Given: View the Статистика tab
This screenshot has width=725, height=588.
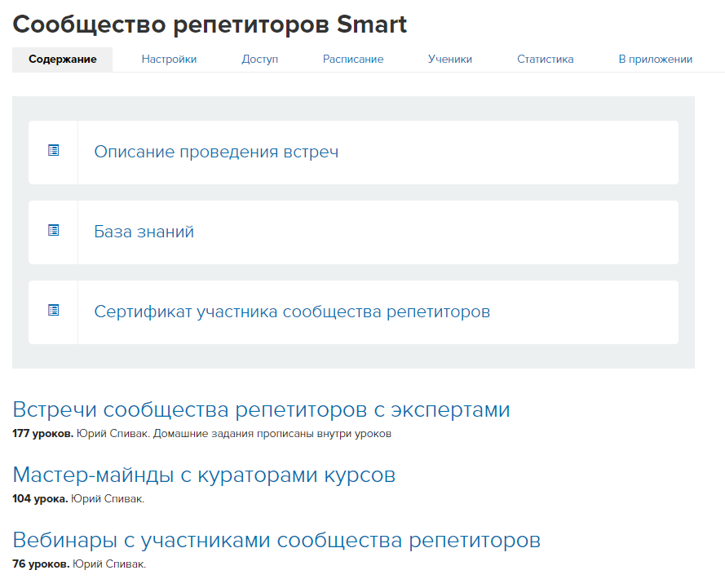Looking at the screenshot, I should click(x=545, y=60).
